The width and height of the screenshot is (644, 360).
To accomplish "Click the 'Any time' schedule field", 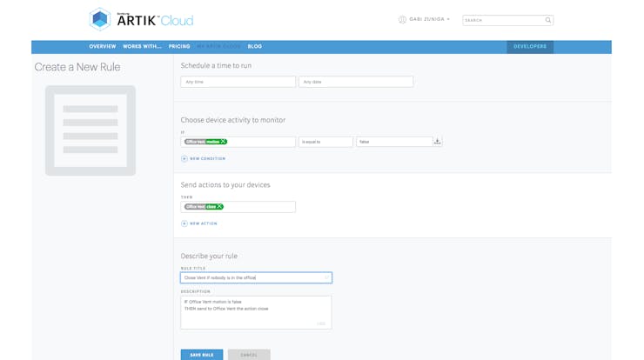I will click(x=238, y=82).
